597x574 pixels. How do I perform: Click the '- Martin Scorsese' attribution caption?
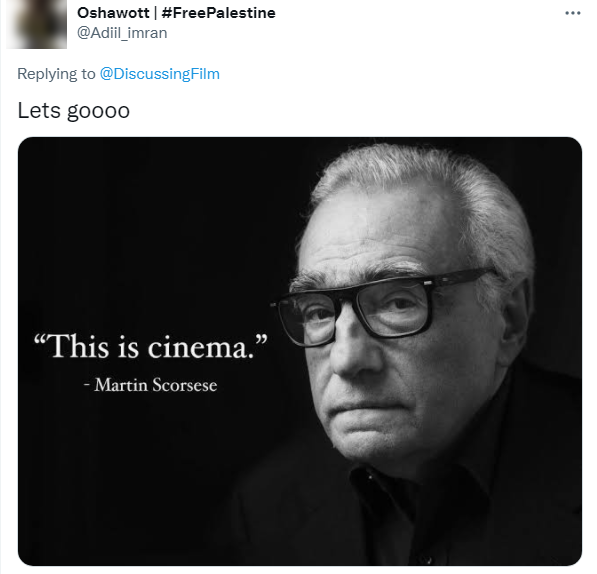151,385
